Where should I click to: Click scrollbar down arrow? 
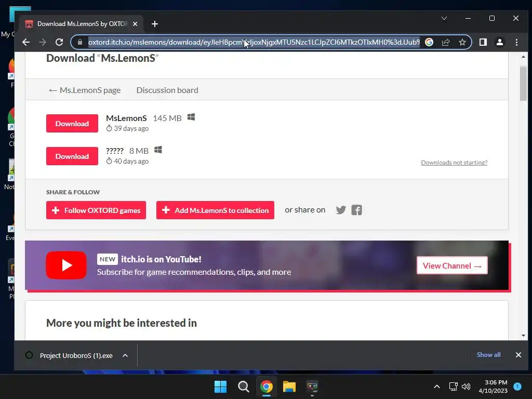[x=523, y=336]
